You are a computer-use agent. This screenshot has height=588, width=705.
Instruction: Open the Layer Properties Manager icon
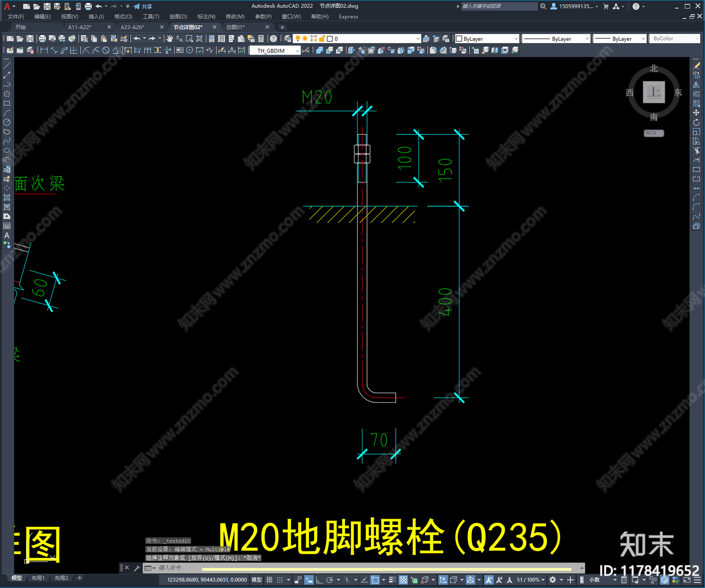click(x=288, y=39)
